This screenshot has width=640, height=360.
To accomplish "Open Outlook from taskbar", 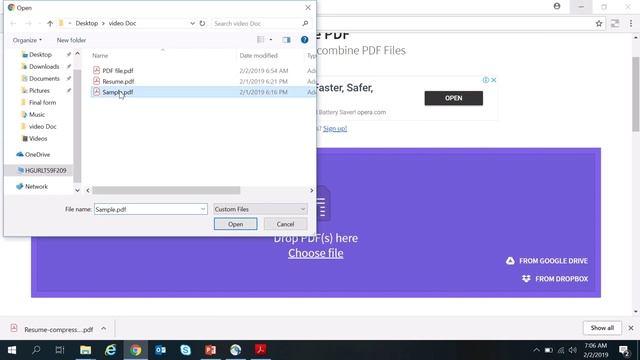I will [160, 350].
